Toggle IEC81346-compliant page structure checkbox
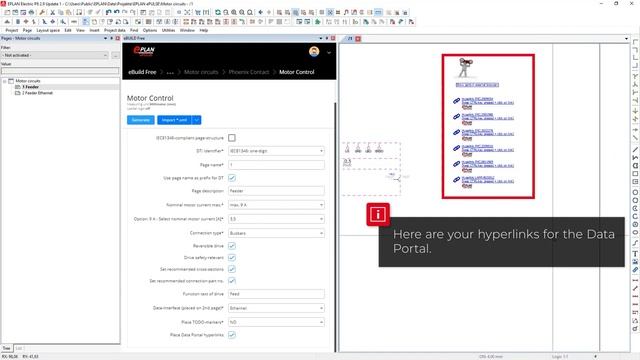This screenshot has width=640, height=360. click(x=232, y=138)
